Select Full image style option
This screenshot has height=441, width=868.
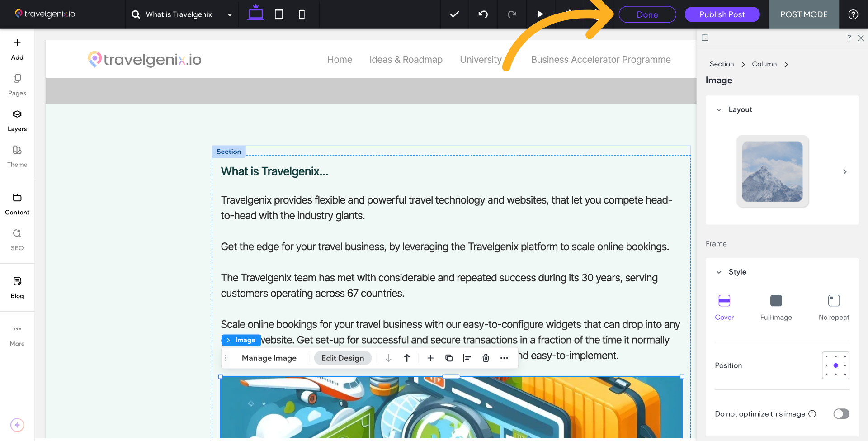pyautogui.click(x=776, y=300)
